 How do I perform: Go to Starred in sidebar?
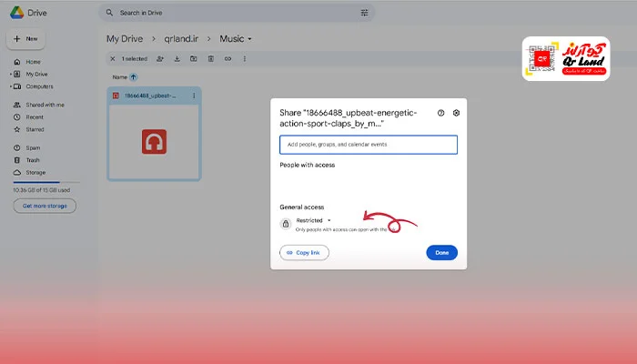pos(35,129)
